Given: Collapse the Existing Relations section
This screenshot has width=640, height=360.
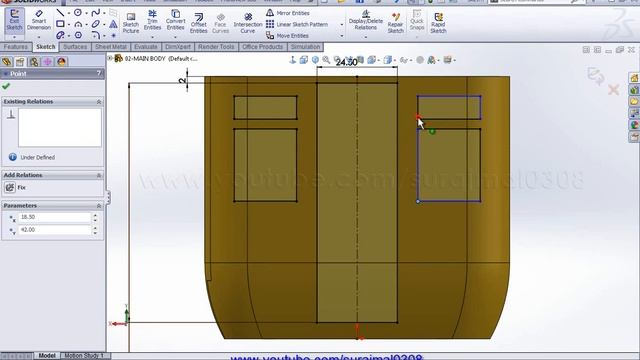Looking at the screenshot, I should click(x=99, y=102).
